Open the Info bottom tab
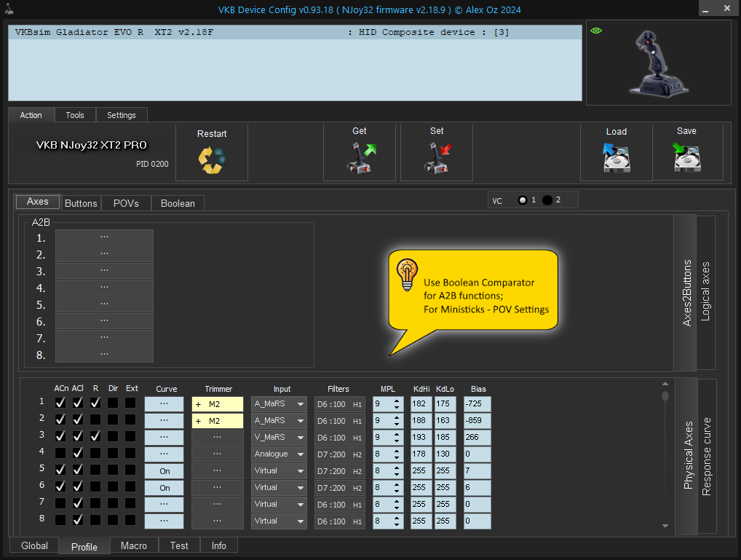Viewport: 741px width, 560px height. click(218, 546)
